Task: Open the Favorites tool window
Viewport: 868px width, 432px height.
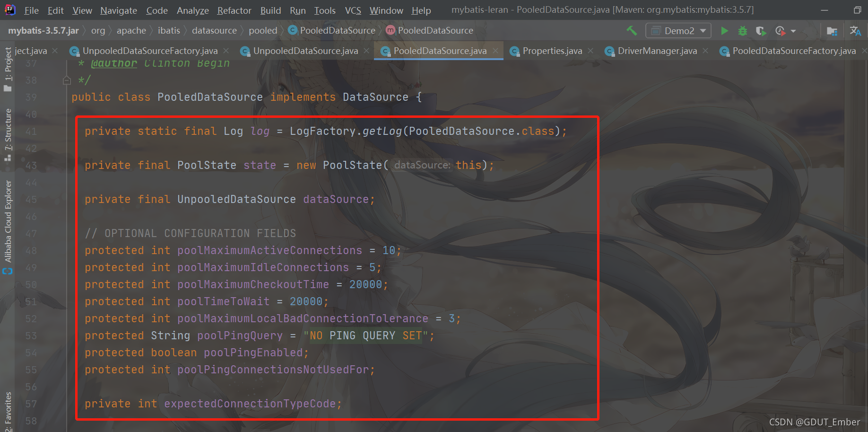Action: coord(8,411)
